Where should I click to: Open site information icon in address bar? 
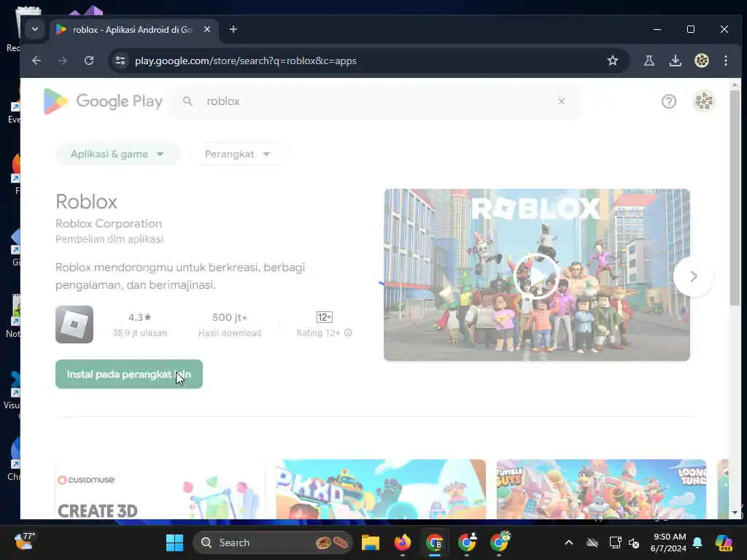point(120,61)
